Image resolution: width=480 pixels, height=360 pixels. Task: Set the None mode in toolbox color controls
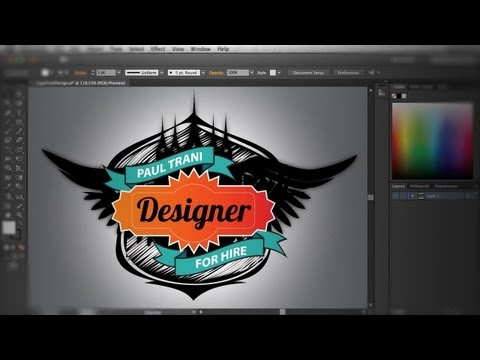click(x=21, y=247)
